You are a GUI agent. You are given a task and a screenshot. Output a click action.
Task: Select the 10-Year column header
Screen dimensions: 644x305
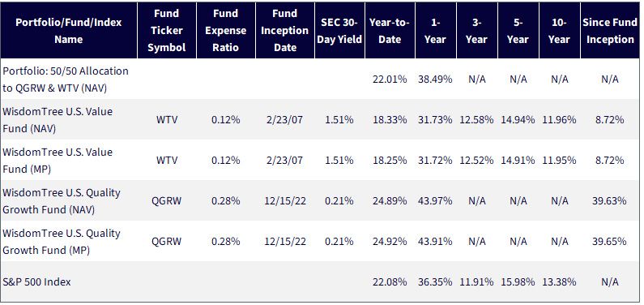pos(559,30)
